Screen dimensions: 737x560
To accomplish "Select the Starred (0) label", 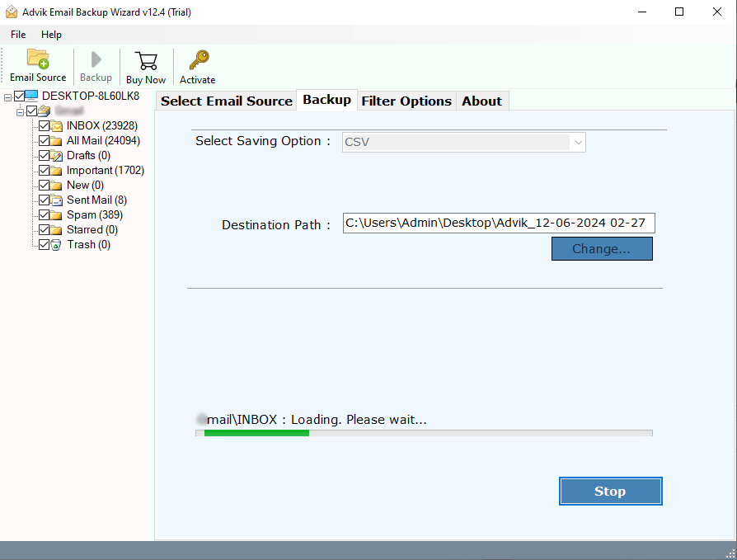I will coord(92,230).
